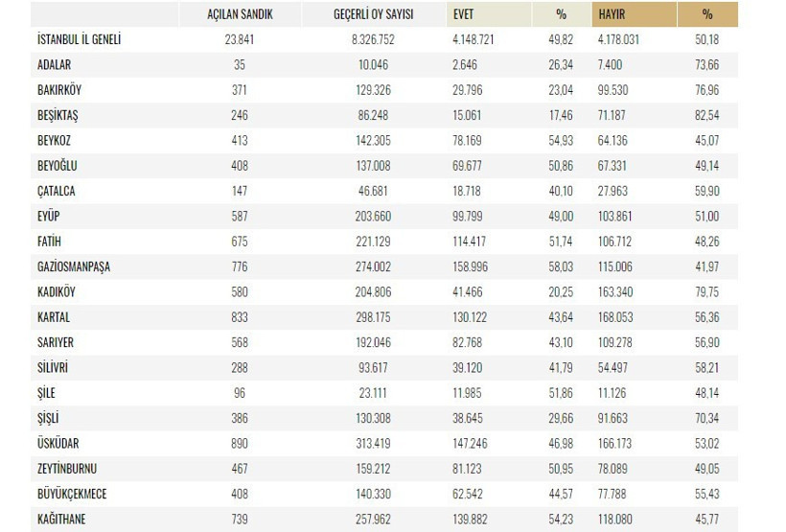Click the KADIKÖY district name
Viewport: 786px width, 532px height.
coord(57,291)
